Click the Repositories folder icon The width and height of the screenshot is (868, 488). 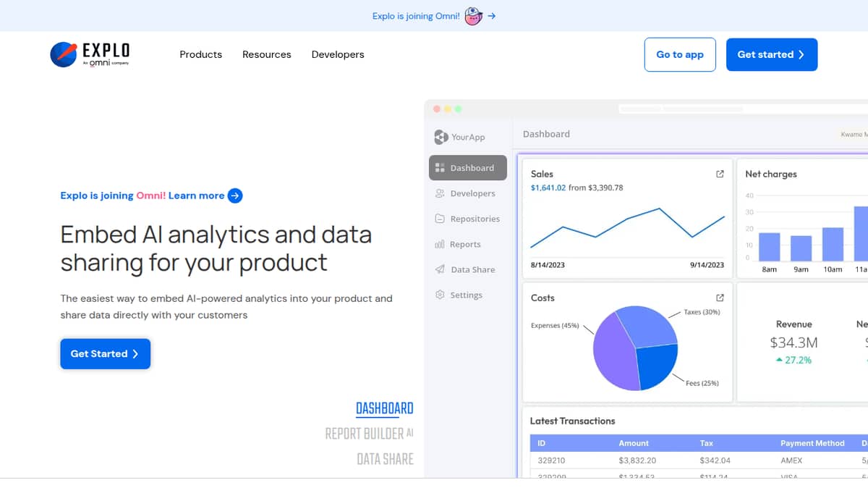pyautogui.click(x=440, y=219)
